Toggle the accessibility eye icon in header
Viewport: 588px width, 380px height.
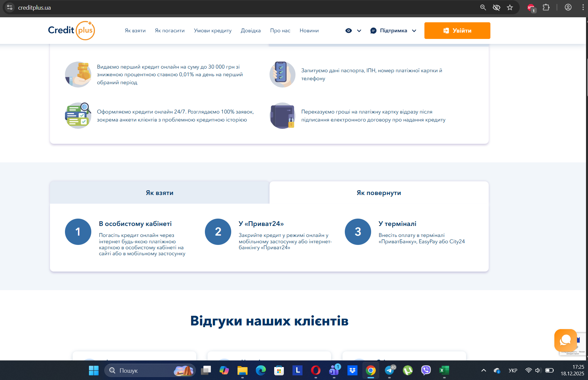[x=348, y=31]
